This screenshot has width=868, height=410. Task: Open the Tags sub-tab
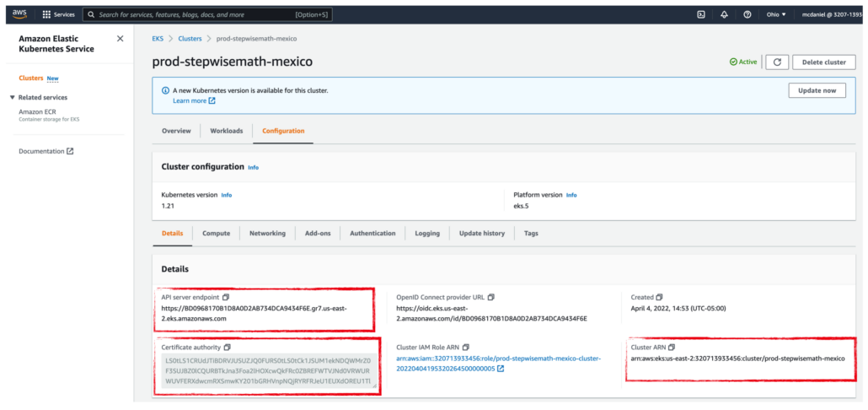[x=531, y=233]
